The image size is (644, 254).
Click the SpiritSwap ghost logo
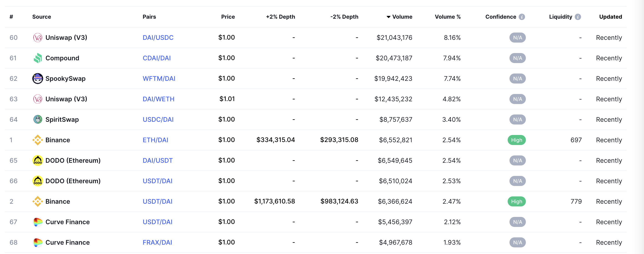[37, 119]
